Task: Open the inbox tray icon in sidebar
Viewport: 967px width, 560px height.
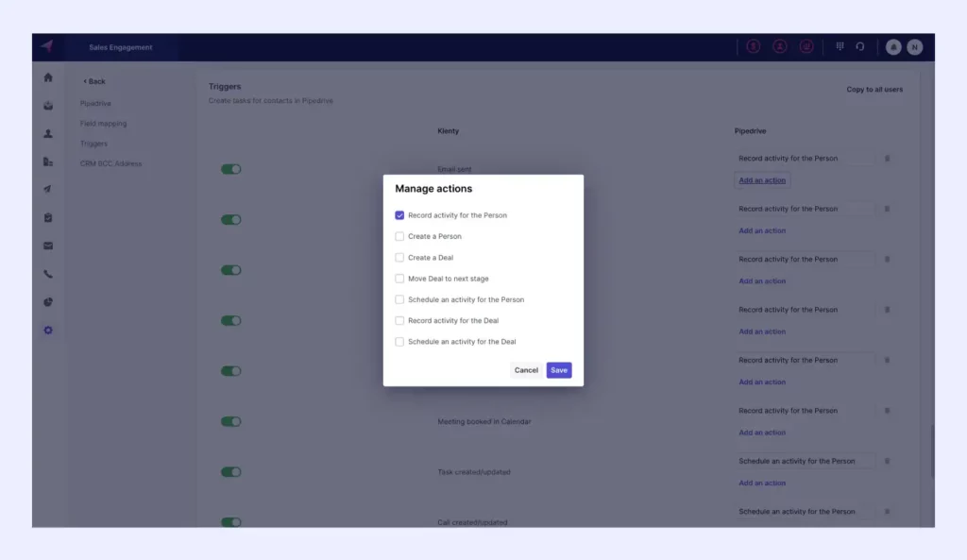Action: click(x=48, y=106)
